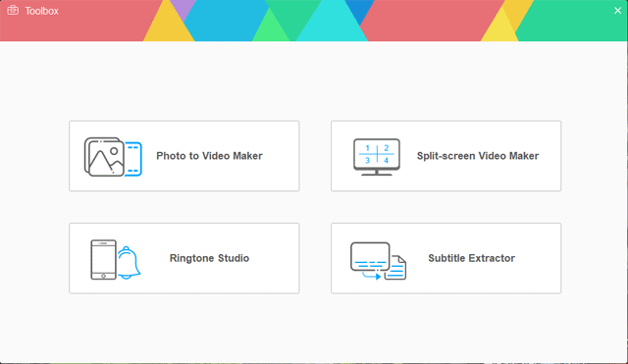Screen dimensions: 628x364
Task: Click the blue arrow in Subtitle Extractor icon
Action: tap(372, 276)
